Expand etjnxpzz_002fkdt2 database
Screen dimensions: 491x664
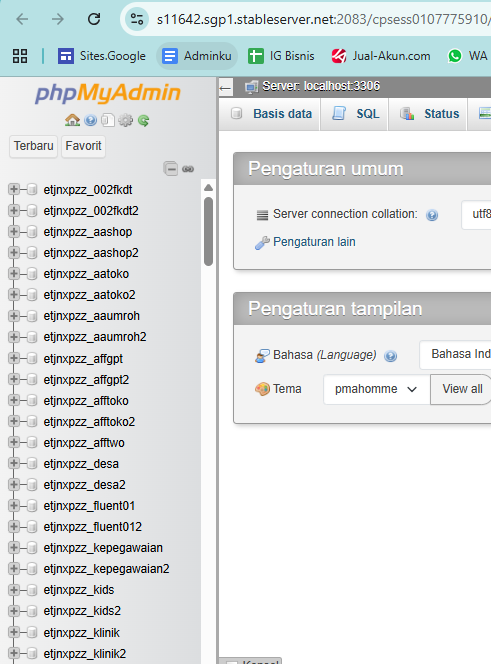[14, 210]
